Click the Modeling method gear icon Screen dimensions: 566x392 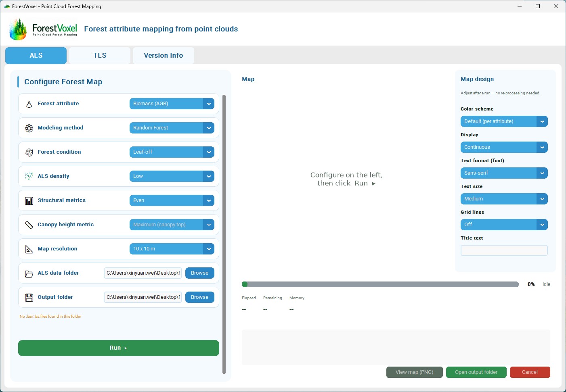(29, 128)
